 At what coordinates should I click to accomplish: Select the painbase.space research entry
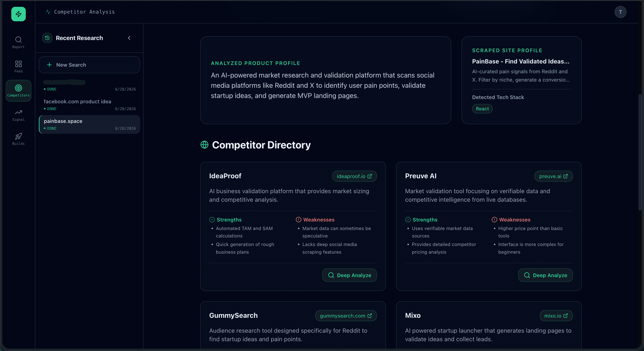pos(89,124)
